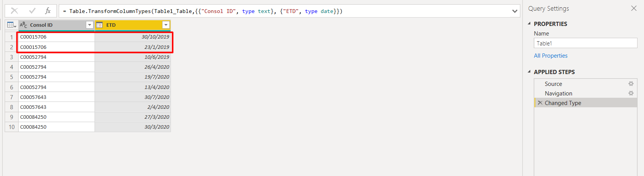This screenshot has width=644, height=176.
Task: Select row number 7
Action: [x=11, y=97]
